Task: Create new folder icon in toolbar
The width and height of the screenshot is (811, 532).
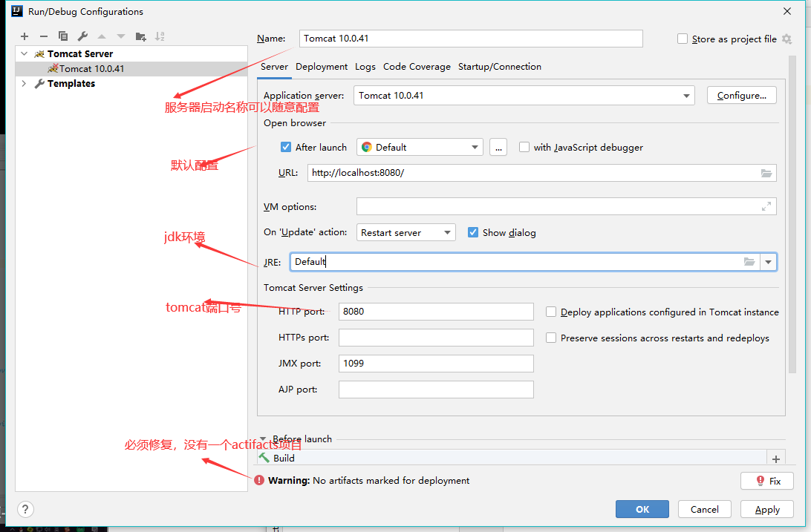Action: pos(140,36)
